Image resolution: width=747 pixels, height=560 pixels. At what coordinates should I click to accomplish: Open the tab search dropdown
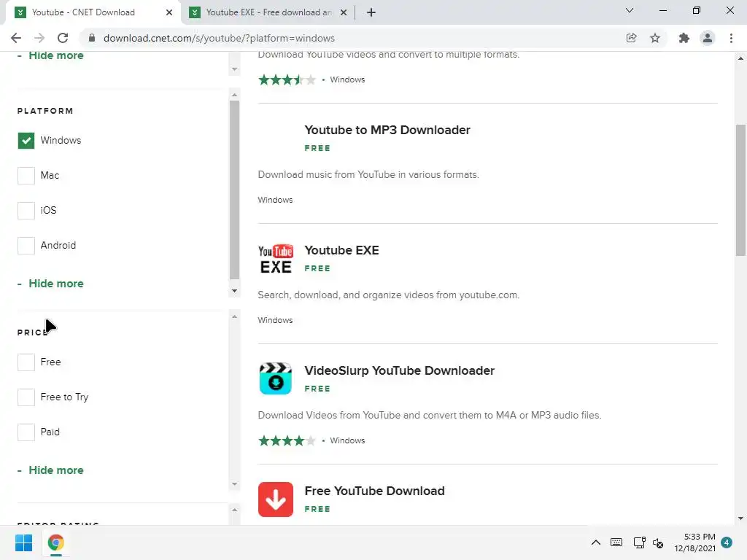tap(630, 10)
